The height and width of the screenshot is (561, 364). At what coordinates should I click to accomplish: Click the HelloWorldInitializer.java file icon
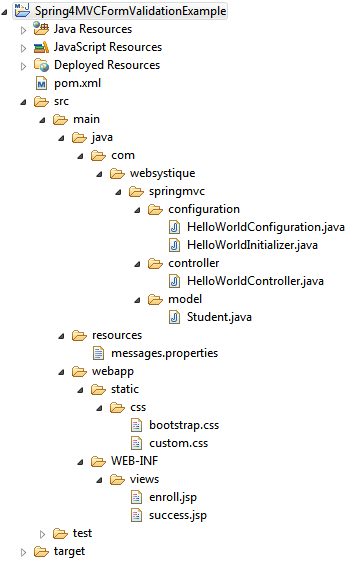(174, 245)
